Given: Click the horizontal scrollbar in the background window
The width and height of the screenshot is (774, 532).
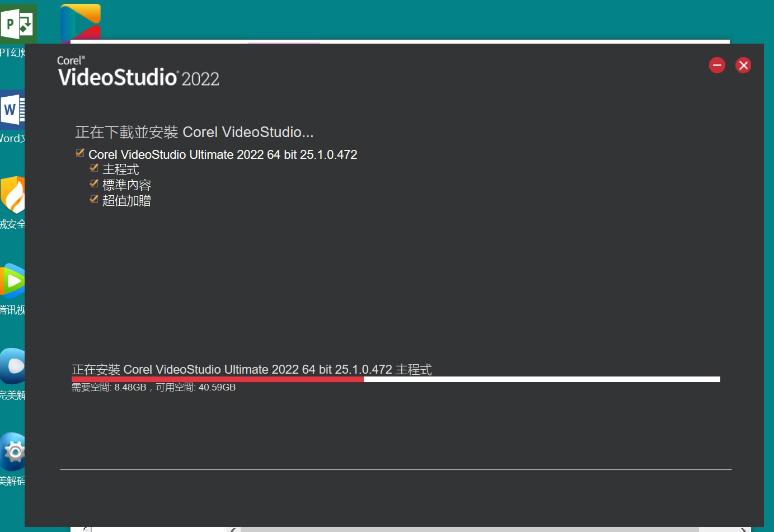Looking at the screenshot, I should [470, 529].
